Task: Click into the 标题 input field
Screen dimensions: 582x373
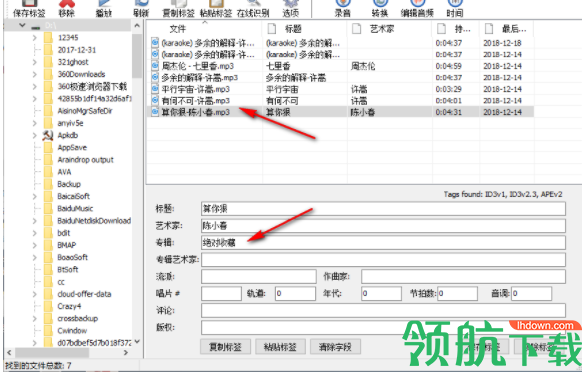Action: click(383, 209)
